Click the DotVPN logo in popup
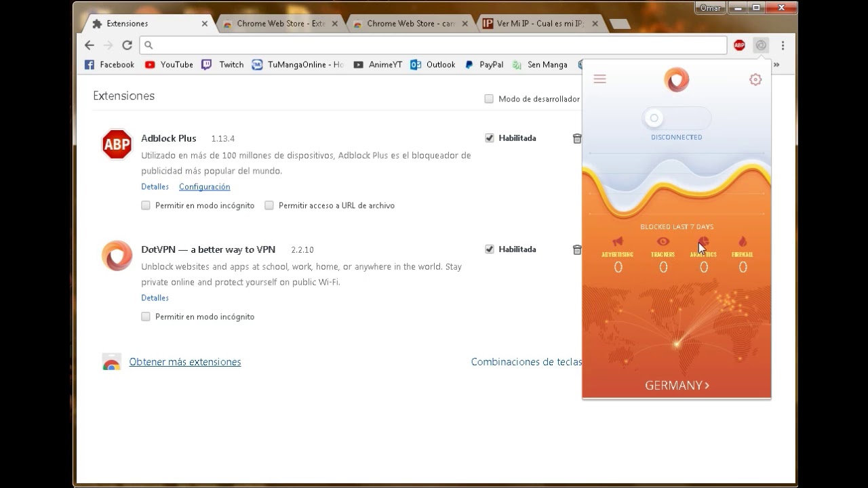The width and height of the screenshot is (868, 488). pos(676,80)
